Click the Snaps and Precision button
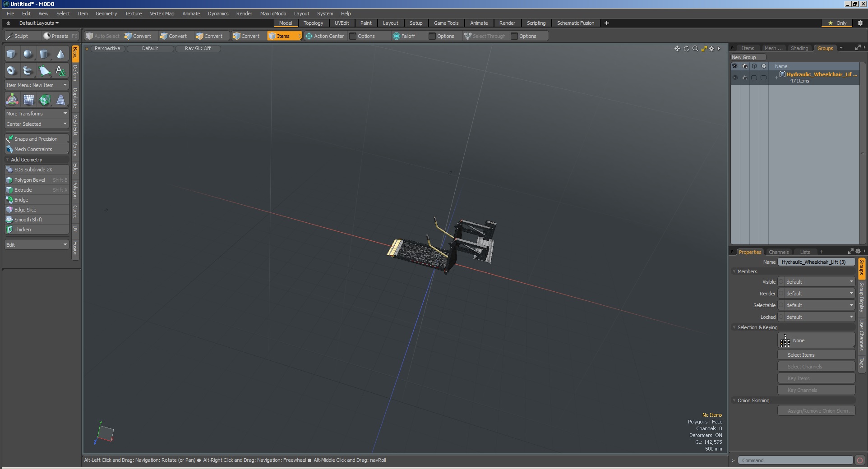Viewport: 868px width, 469px height. tap(37, 139)
